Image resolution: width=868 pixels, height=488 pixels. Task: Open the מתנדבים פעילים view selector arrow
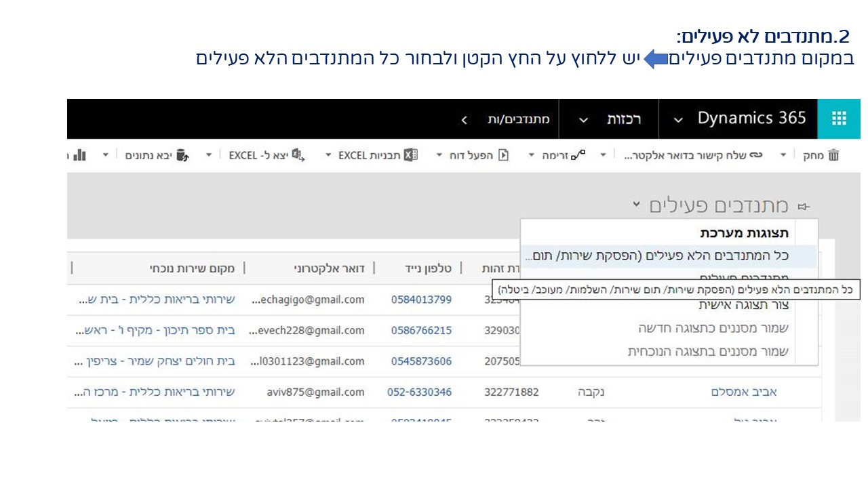click(636, 204)
